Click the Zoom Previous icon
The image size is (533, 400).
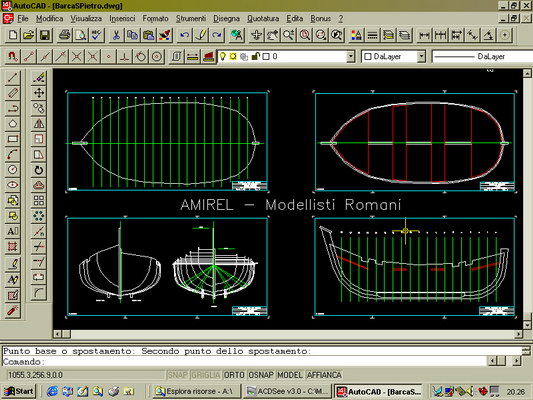pyautogui.click(x=336, y=35)
